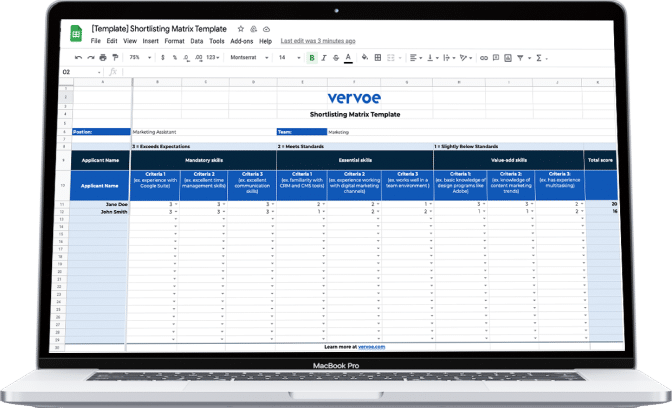
Task: Select the 'Total score' header cell
Action: click(x=600, y=160)
